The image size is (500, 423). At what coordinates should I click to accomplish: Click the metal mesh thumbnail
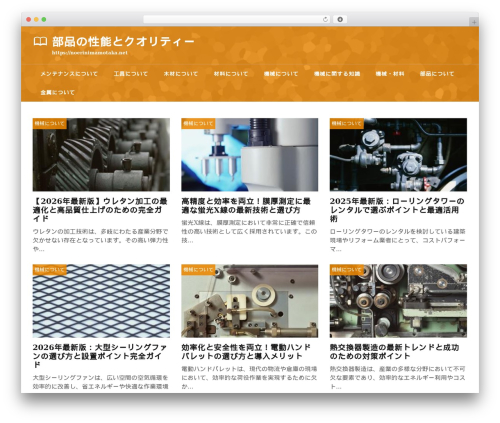pos(101,301)
